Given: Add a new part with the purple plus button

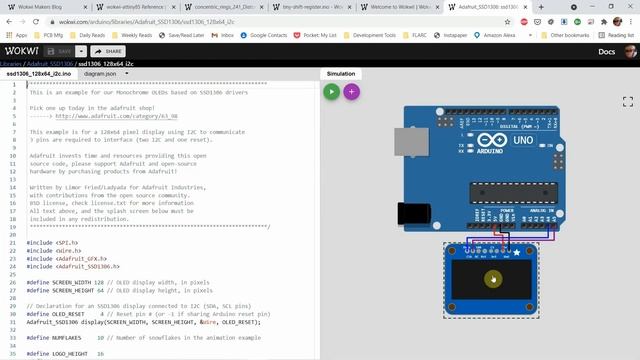Looking at the screenshot, I should pos(351,92).
